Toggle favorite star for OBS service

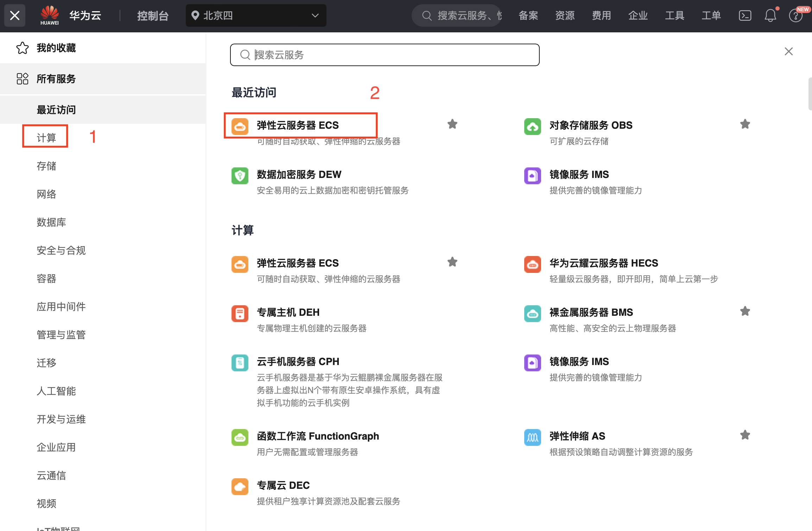745,124
